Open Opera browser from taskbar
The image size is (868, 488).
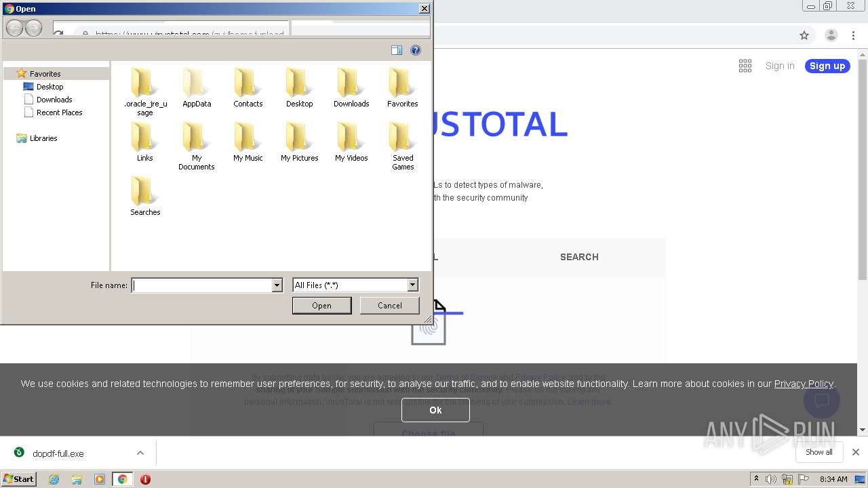click(x=145, y=479)
